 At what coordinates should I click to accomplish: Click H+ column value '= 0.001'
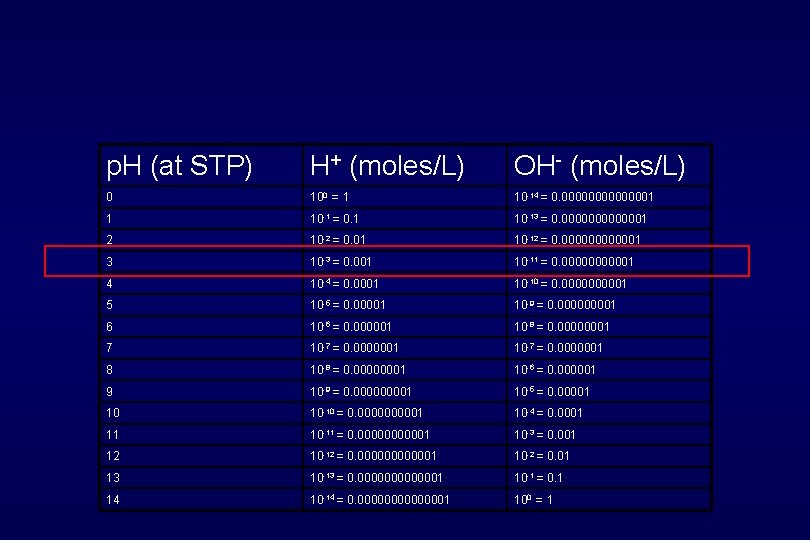tap(341, 261)
